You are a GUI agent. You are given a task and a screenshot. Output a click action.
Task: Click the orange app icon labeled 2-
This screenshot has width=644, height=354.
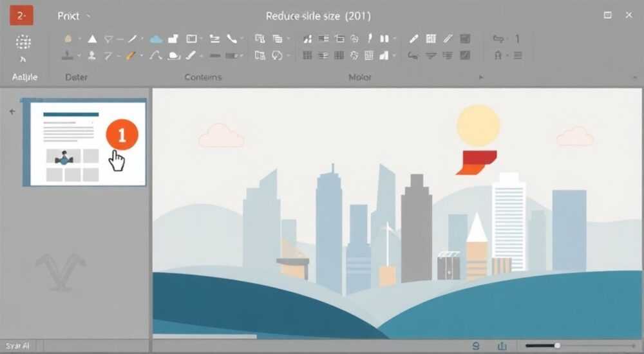click(x=21, y=15)
